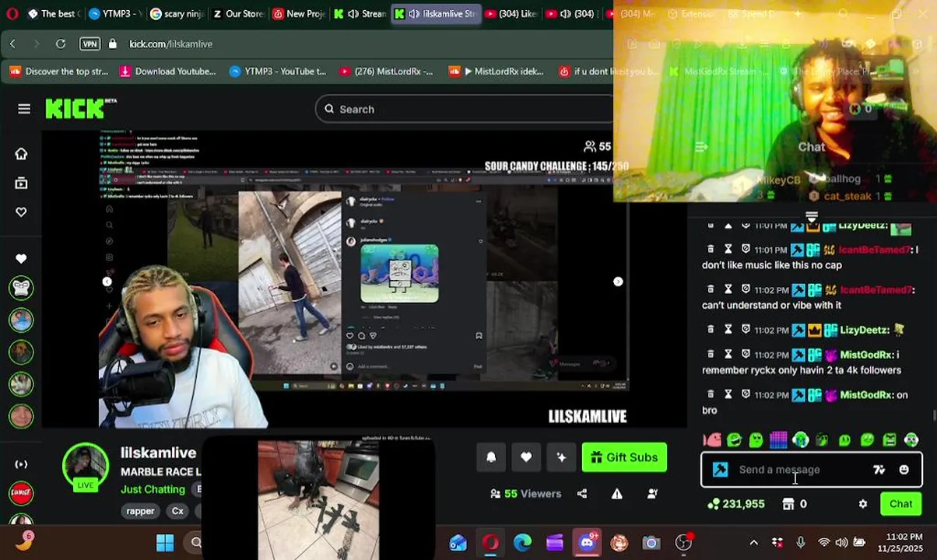This screenshot has width=937, height=560.
Task: Switch to the 'Our Store' browser tab
Action: (237, 14)
